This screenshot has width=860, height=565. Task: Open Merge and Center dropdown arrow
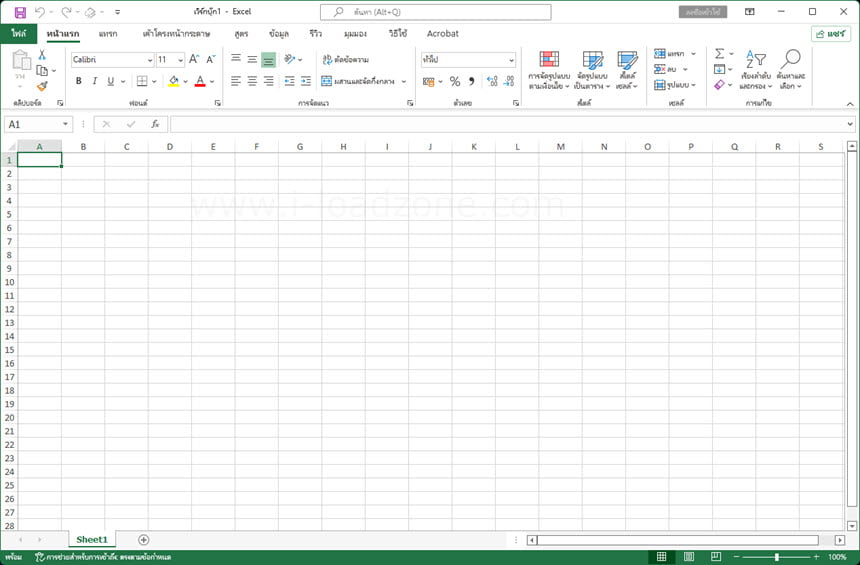(404, 81)
